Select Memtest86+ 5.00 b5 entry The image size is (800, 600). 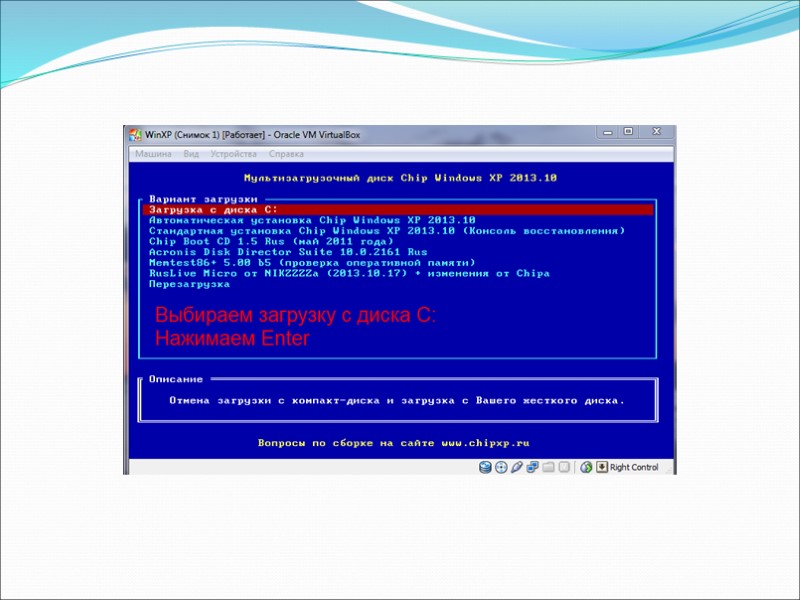312,263
